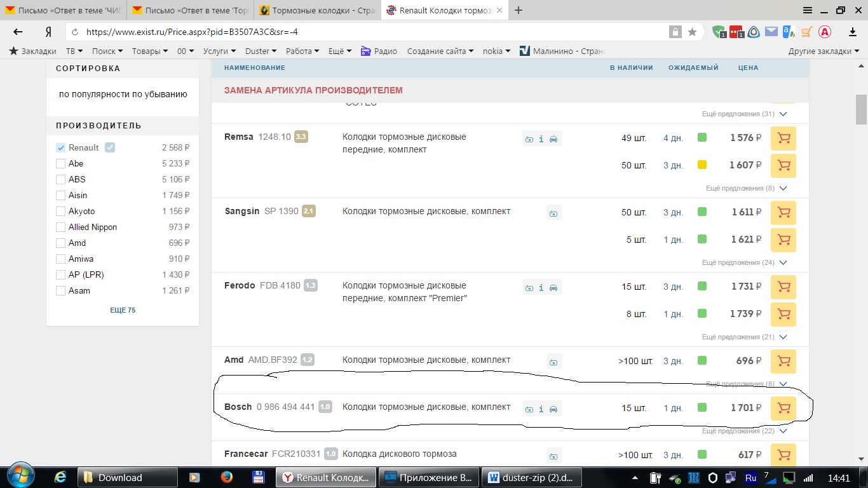This screenshot has height=488, width=868.
Task: Add Remsa 1 576 ₽ offer to cart
Action: click(783, 138)
